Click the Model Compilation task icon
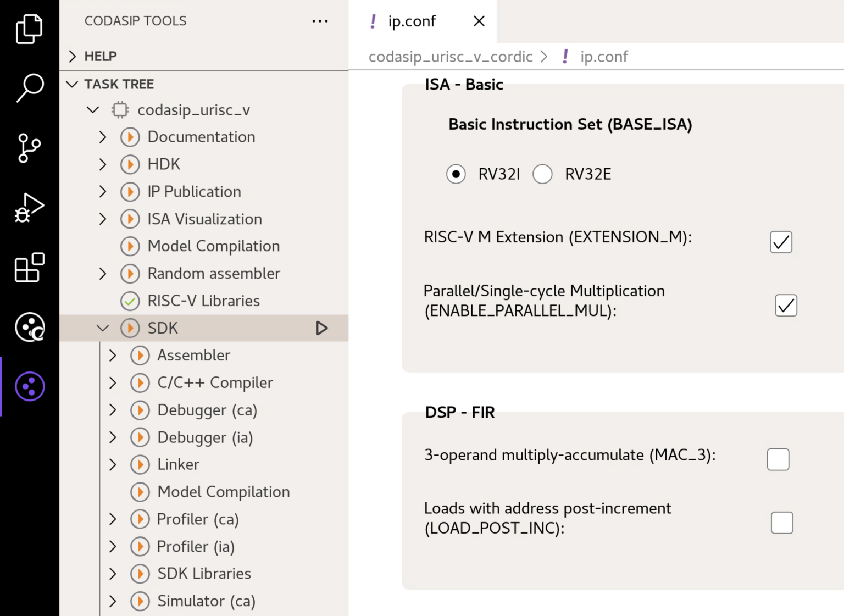844x616 pixels. click(x=130, y=246)
